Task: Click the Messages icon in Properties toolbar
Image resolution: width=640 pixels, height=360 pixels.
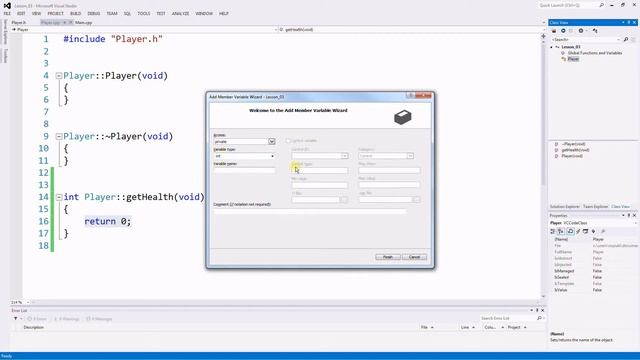Action: click(x=585, y=231)
